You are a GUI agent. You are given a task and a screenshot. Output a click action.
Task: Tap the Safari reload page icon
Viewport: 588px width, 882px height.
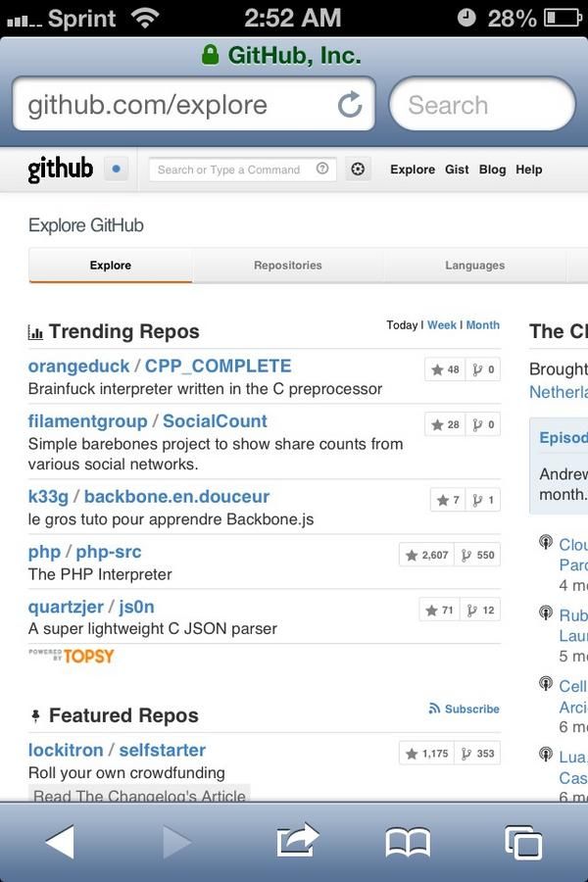(350, 105)
